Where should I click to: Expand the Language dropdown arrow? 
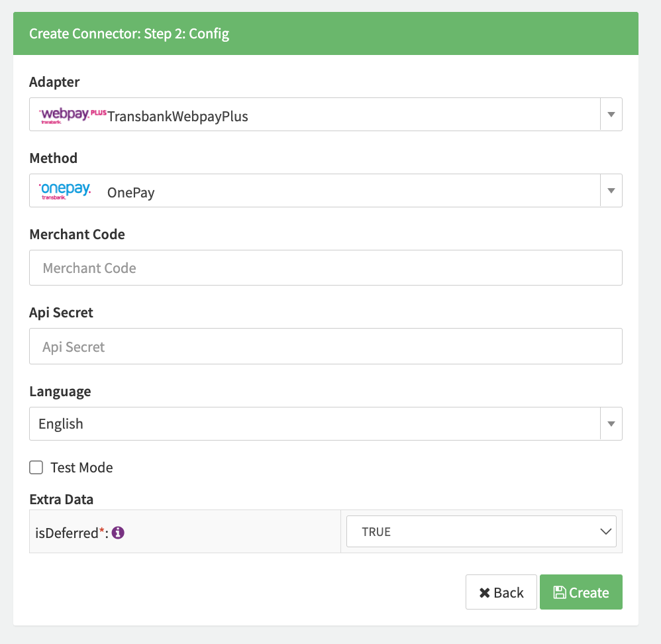pyautogui.click(x=611, y=424)
